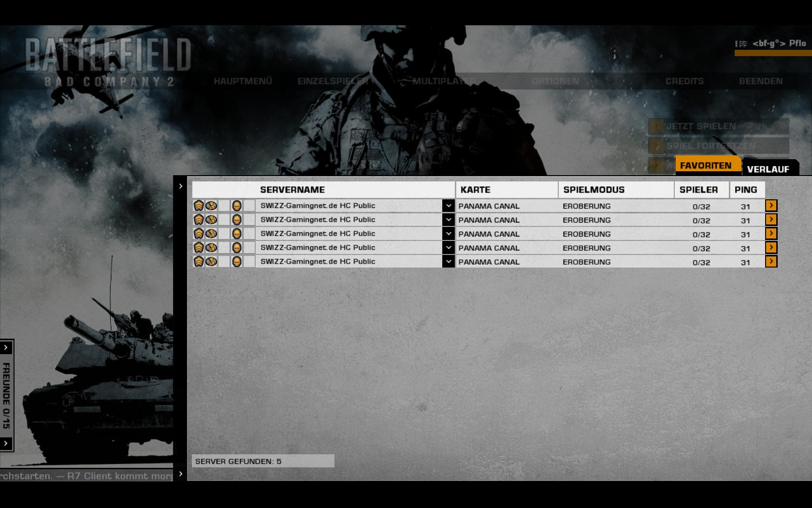Click the hardcore skull icon in fourth server row
The image size is (812, 508).
(x=236, y=248)
